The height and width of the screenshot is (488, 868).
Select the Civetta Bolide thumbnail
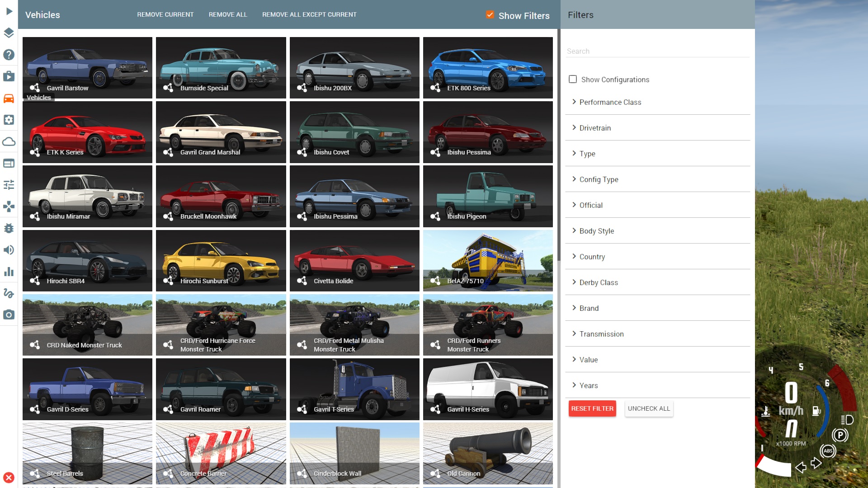[354, 261]
